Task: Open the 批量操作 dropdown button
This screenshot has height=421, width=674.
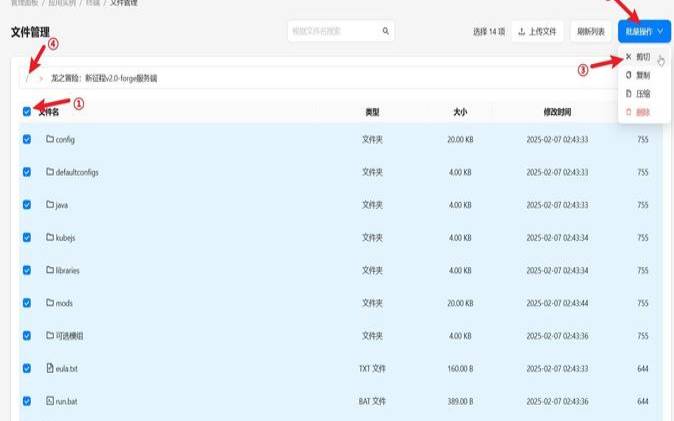Action: (x=644, y=32)
